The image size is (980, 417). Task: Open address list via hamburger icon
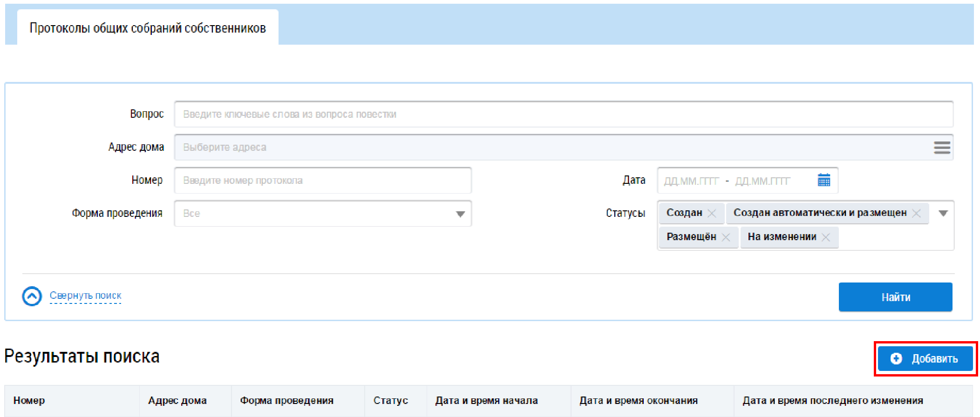click(942, 148)
